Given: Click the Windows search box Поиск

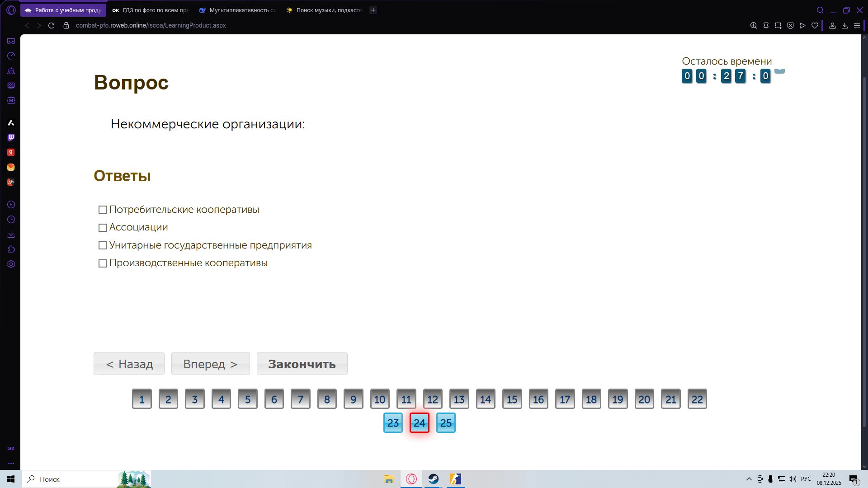Looking at the screenshot, I should coord(87,479).
